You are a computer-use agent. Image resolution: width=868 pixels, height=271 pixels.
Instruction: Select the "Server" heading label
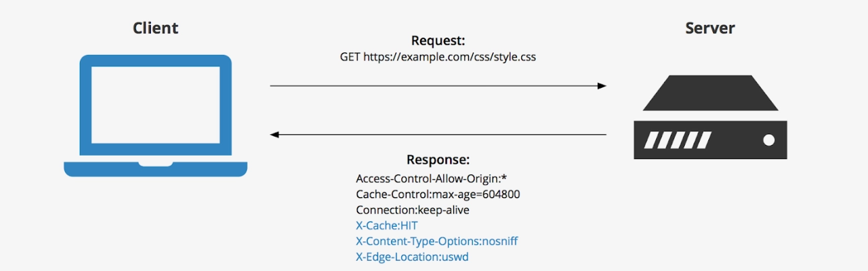click(x=710, y=28)
